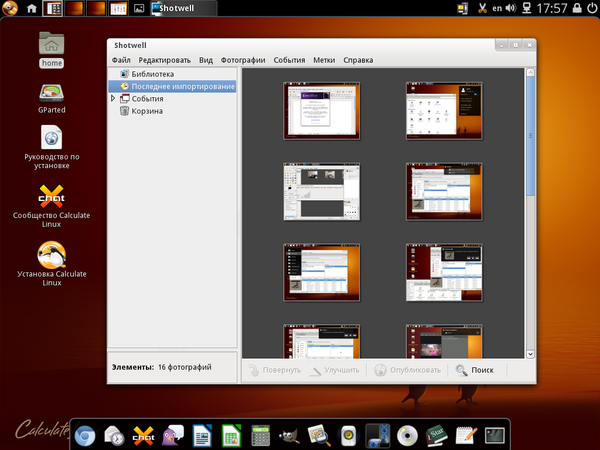Click the Улучшить enhance button
600x450 pixels.
click(335, 370)
